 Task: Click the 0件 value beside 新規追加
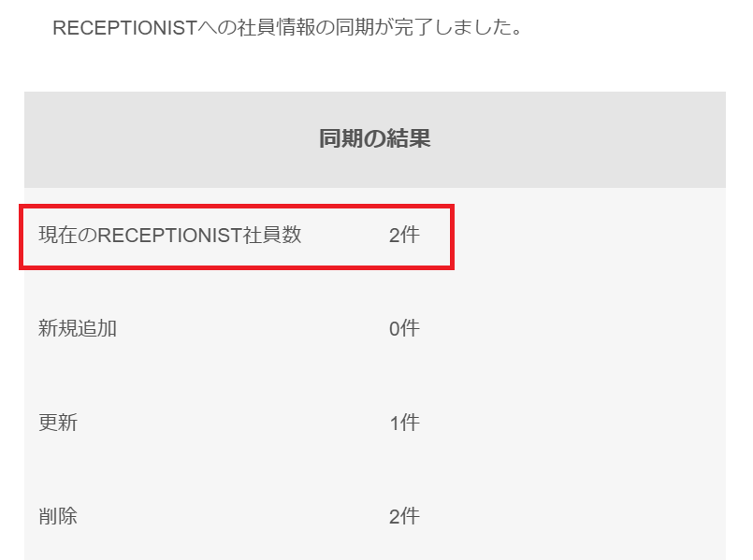(404, 329)
